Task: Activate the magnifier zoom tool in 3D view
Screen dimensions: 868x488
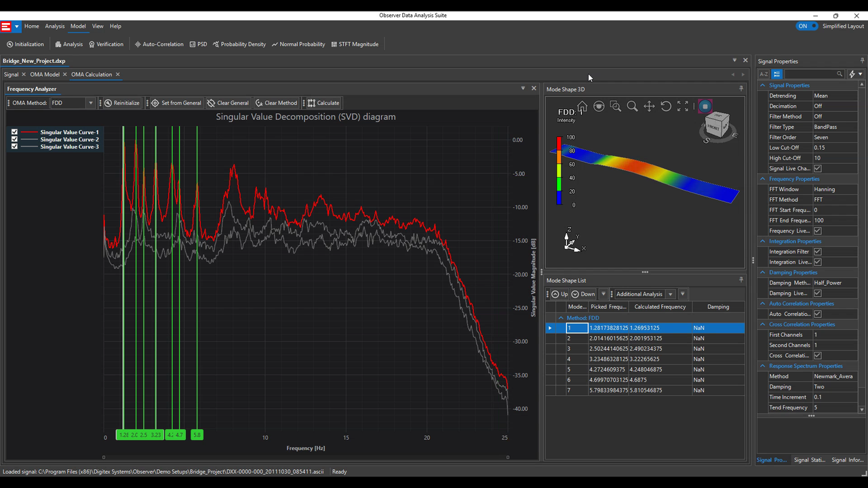Action: pyautogui.click(x=632, y=106)
